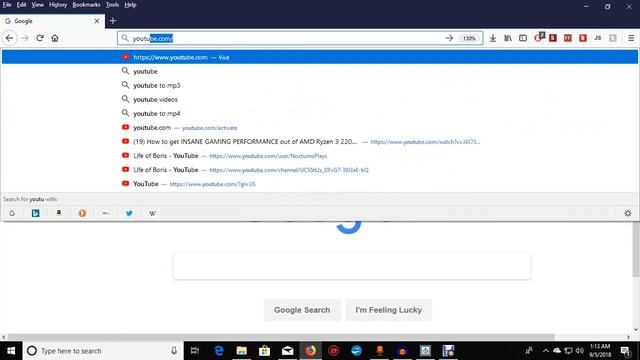Toggle the JS extension button
640x360 pixels.
[598, 38]
